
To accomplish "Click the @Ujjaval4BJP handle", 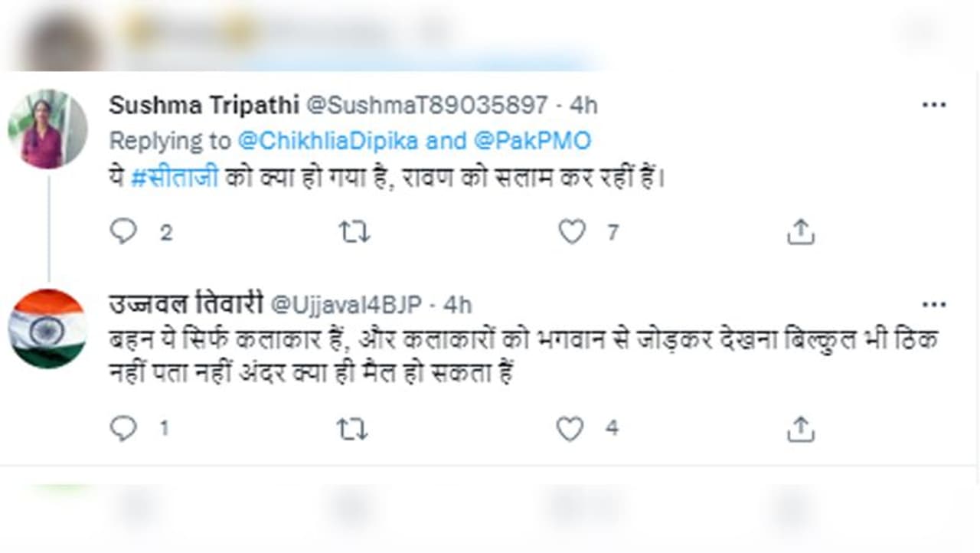I will (x=347, y=305).
